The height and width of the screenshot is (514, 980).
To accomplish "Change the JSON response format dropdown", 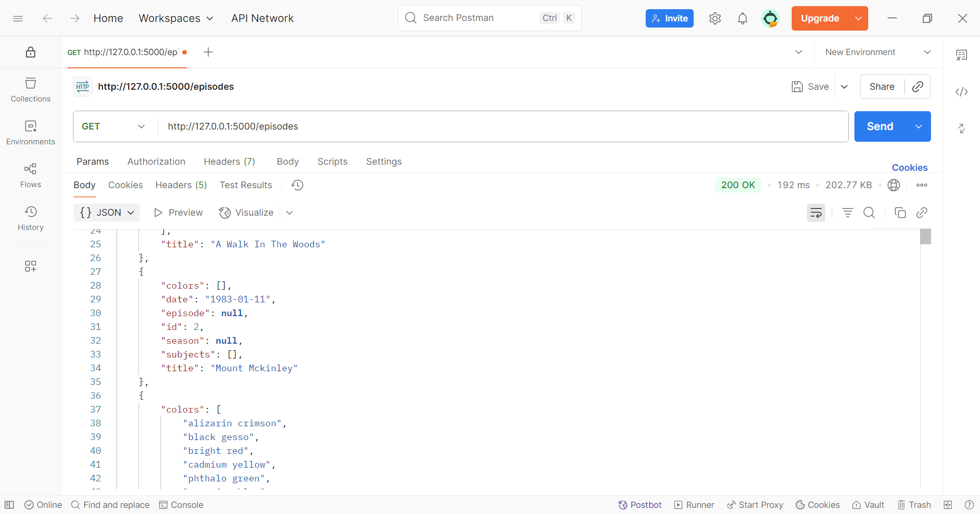I will [x=107, y=213].
